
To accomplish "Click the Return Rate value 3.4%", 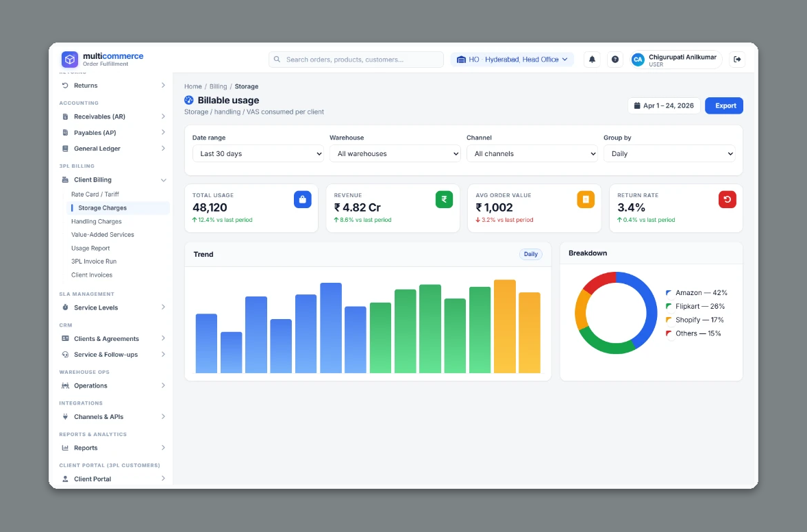I will tap(631, 207).
